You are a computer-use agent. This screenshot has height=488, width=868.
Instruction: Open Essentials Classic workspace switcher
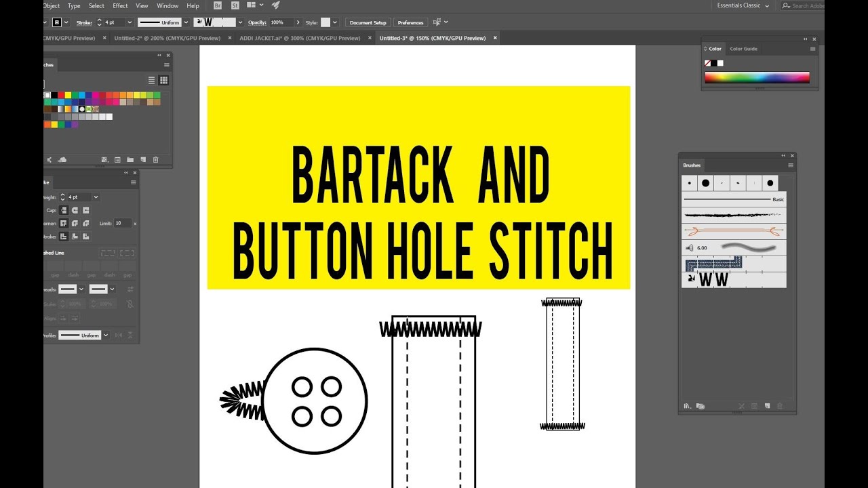coord(743,5)
